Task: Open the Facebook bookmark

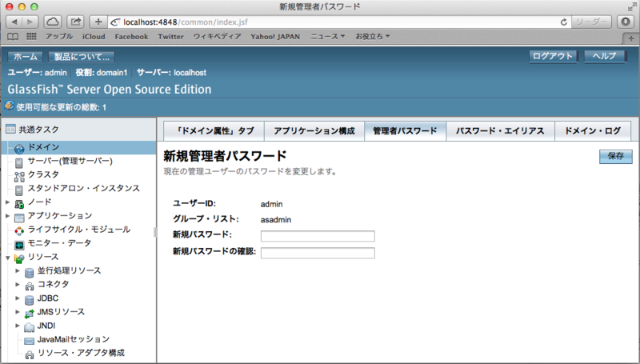Action: 131,36
